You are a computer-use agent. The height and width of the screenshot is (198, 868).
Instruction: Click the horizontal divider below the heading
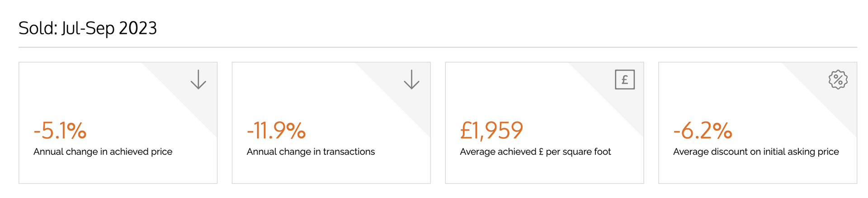tap(438, 47)
